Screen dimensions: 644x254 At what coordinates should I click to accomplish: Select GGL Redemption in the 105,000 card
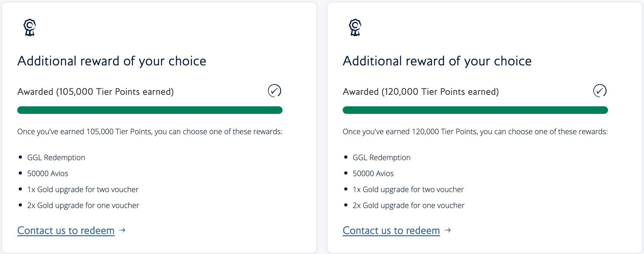(x=56, y=157)
